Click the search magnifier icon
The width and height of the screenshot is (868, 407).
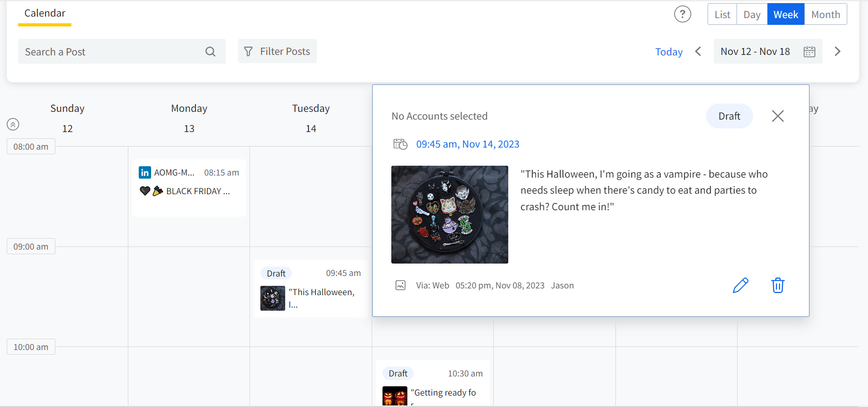coord(210,52)
